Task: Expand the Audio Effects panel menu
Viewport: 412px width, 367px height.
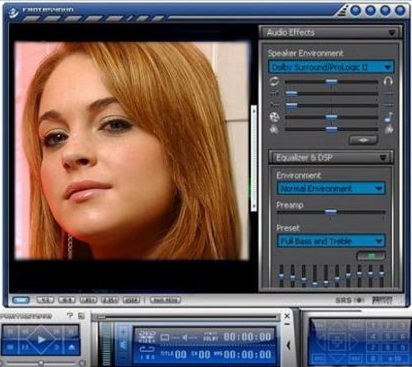Action: 391,33
